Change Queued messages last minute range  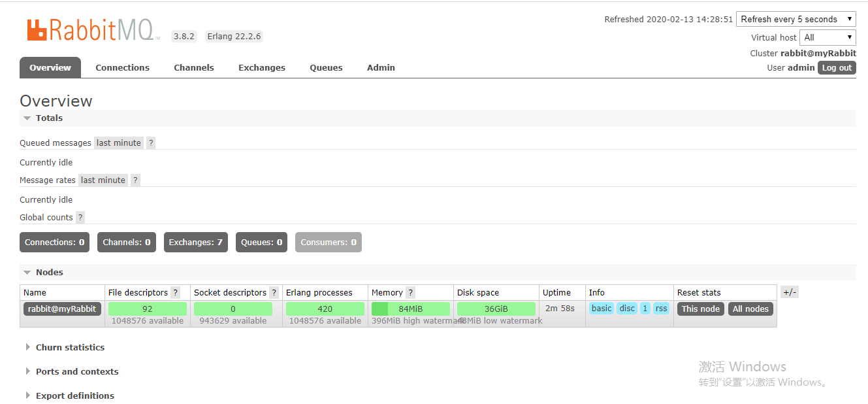coord(118,143)
